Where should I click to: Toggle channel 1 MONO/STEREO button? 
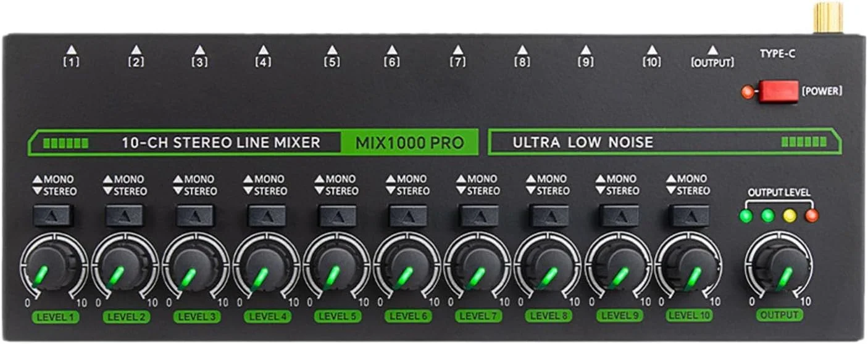(54, 216)
